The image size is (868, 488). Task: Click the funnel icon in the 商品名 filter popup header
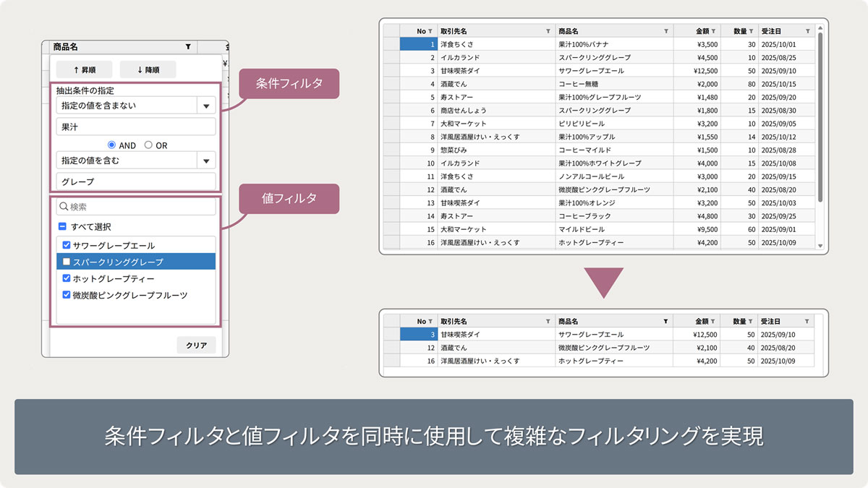[187, 47]
